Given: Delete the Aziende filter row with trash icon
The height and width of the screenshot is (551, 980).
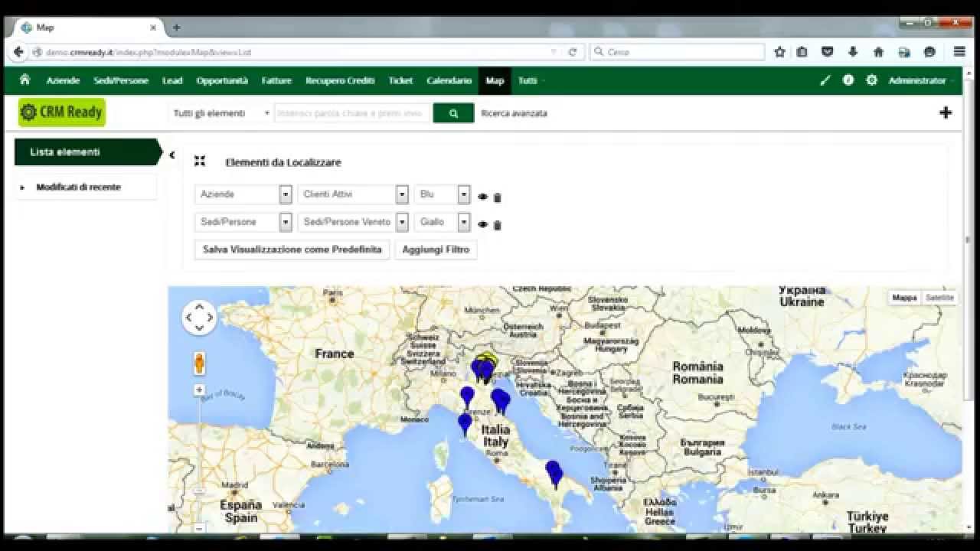Looking at the screenshot, I should [x=497, y=197].
